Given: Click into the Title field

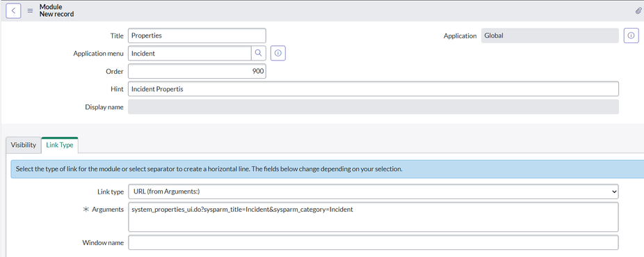Looking at the screenshot, I should (x=197, y=36).
